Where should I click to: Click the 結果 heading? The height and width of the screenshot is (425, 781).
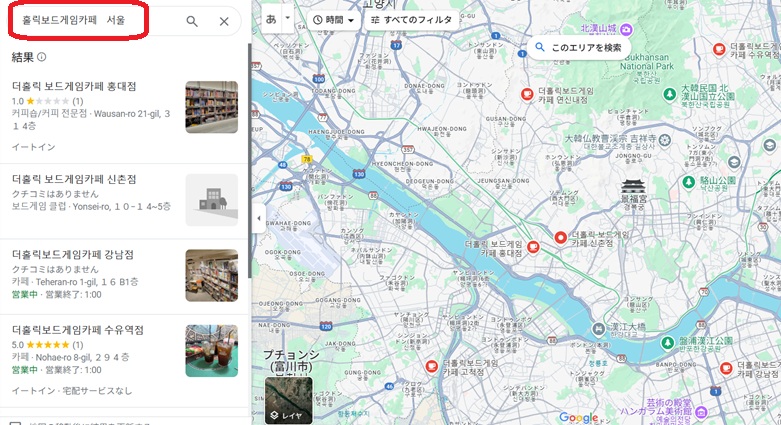point(23,57)
